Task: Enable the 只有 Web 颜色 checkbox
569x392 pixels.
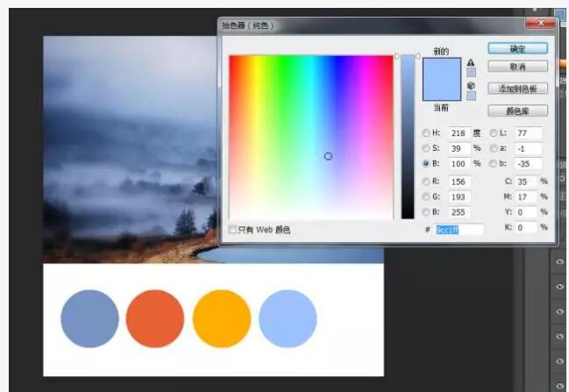Action: click(x=232, y=230)
